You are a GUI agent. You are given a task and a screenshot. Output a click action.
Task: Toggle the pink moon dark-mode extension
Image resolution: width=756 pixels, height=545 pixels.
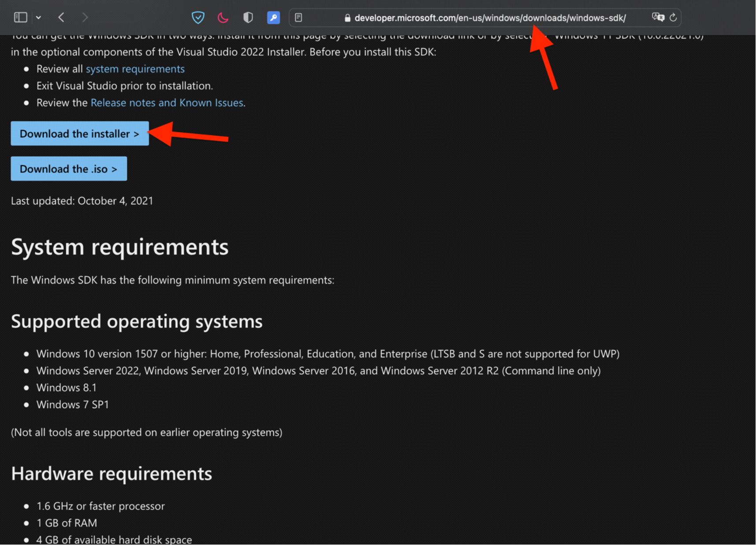tap(223, 18)
